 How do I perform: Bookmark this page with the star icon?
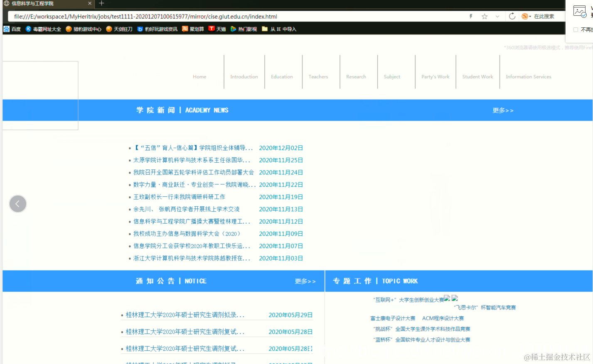tap(485, 17)
